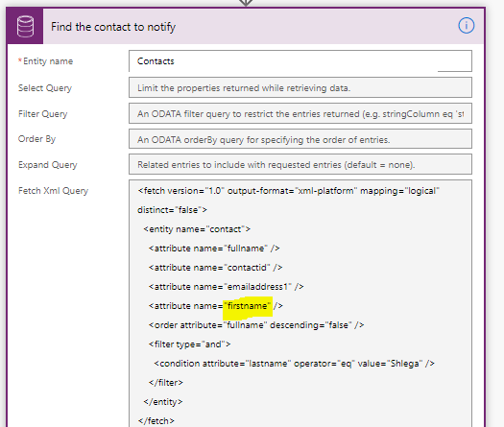Click the filter type="and" line

pyautogui.click(x=189, y=344)
